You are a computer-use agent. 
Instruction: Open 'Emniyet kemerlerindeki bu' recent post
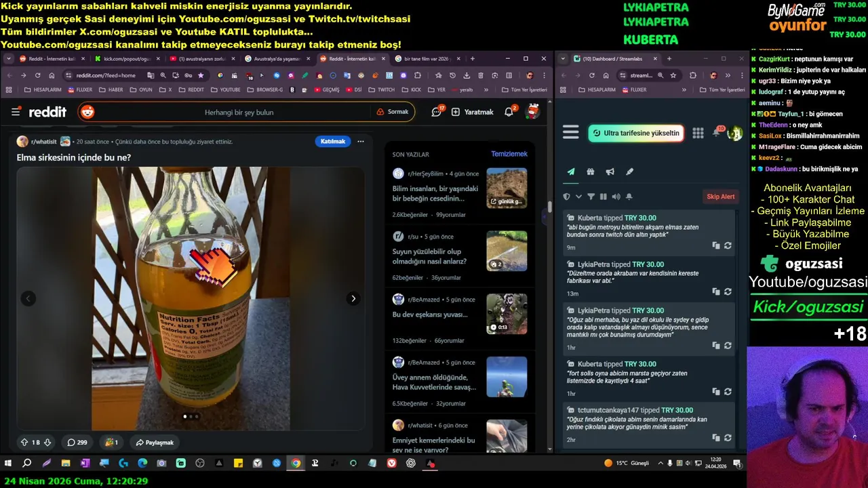pyautogui.click(x=433, y=445)
